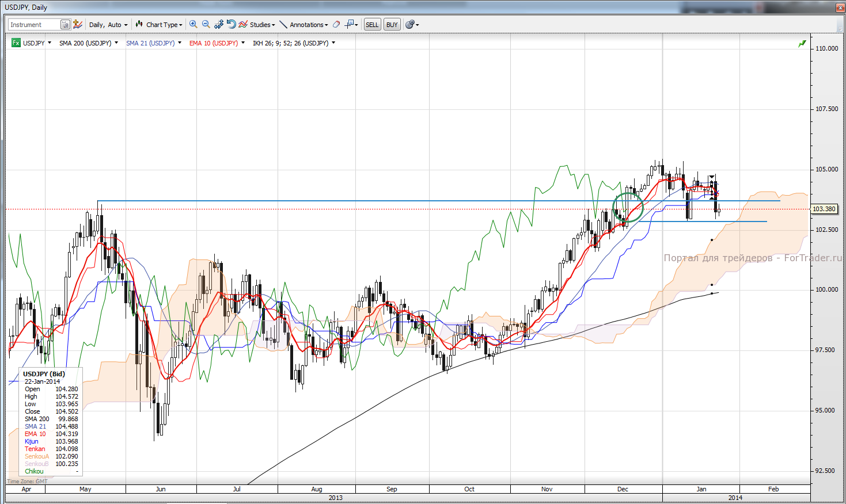Screen dimensions: 846x504
Task: Open the settings gear icon in toolbar
Action: (410, 25)
